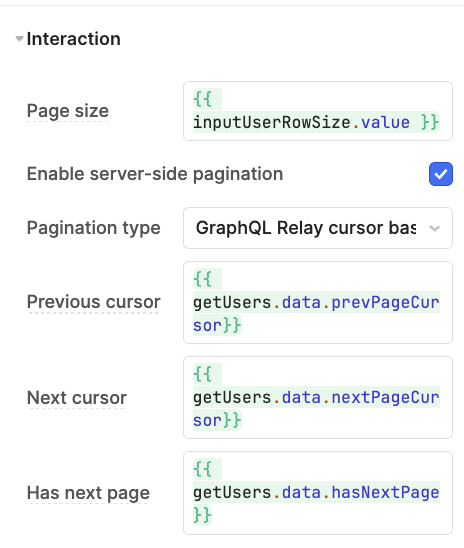Click the Has next page label
The height and width of the screenshot is (548, 464).
[88, 493]
